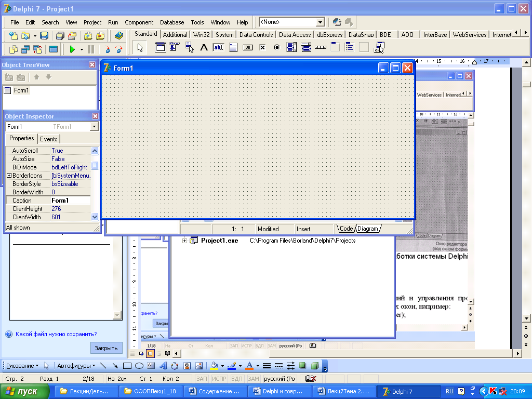Select the arrow pointer tool in palette
This screenshot has height=399, width=532.
pyautogui.click(x=140, y=48)
